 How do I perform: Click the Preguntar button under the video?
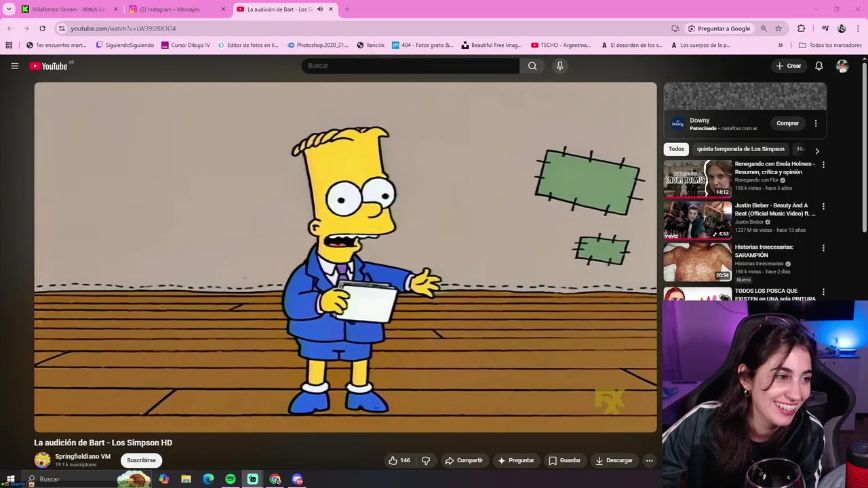click(x=516, y=460)
